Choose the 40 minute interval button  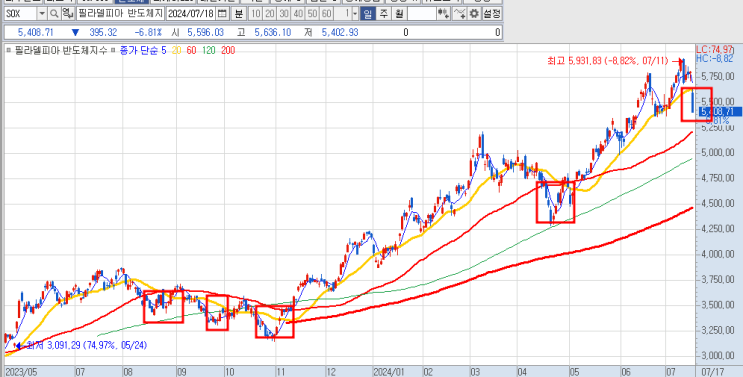pyautogui.click(x=298, y=14)
